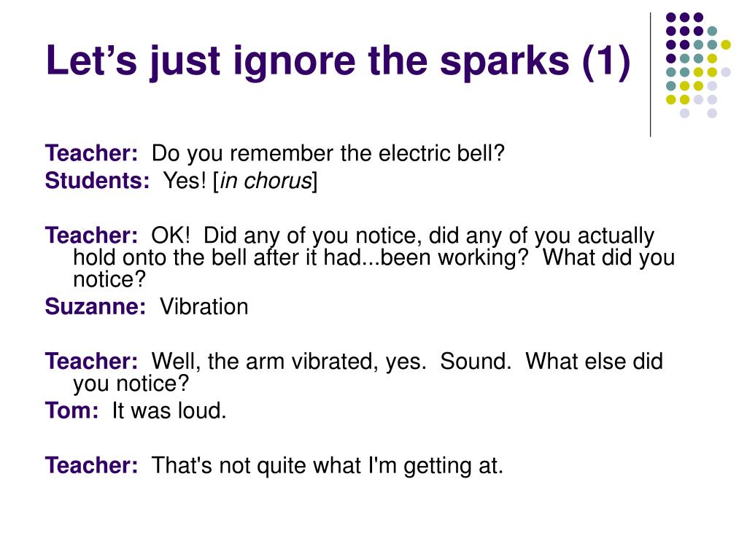Click the last line 'That's not quite what I'm getting at.'
Image resolution: width=747 pixels, height=560 pixels.
(327, 465)
